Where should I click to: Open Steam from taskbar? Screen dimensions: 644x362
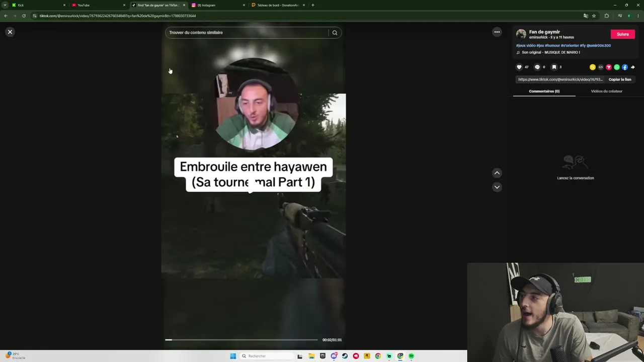(345, 356)
